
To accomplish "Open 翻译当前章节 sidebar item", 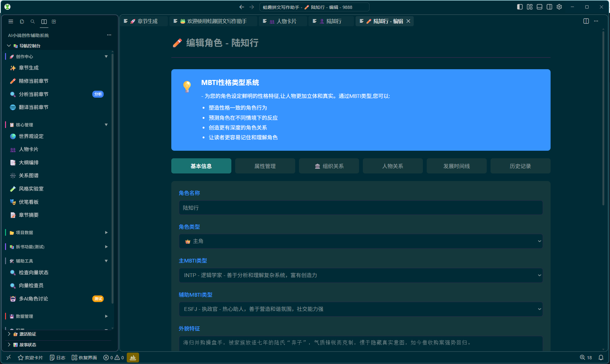I will 58,107.
